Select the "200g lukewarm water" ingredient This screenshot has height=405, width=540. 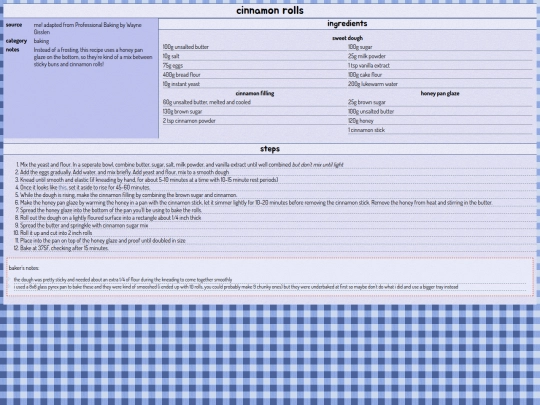click(x=373, y=84)
